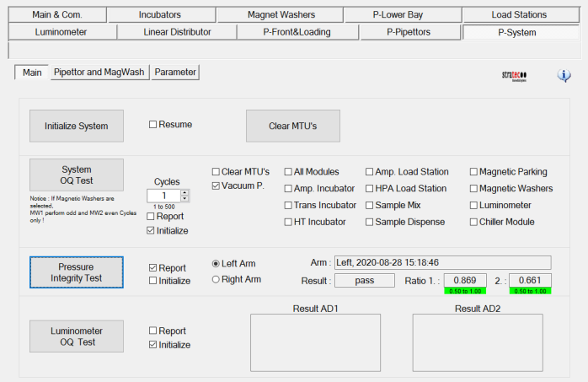The height and width of the screenshot is (382, 588).
Task: Enable the Resume checkbox
Action: (153, 125)
